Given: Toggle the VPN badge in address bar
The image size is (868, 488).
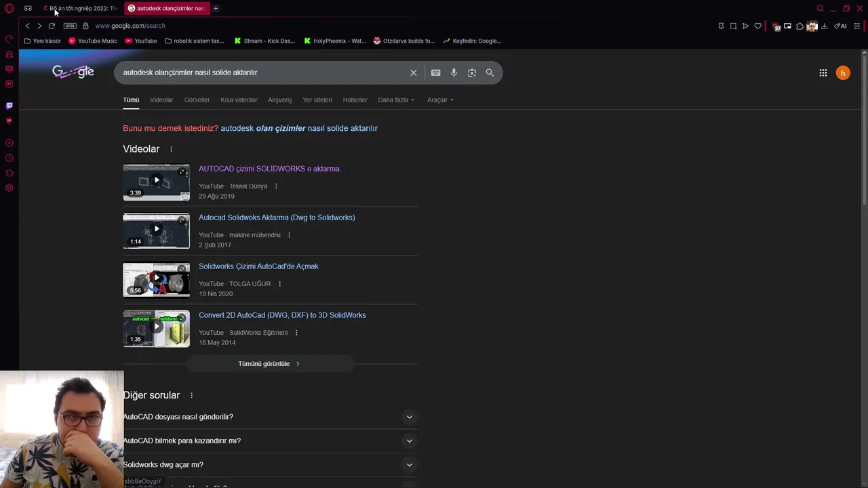Looking at the screenshot, I should pyautogui.click(x=70, y=26).
